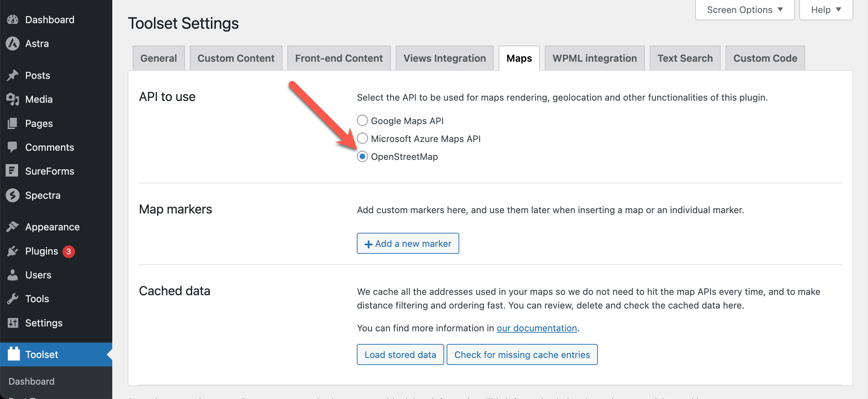Open the Front-end Content tab
Screen dimensions: 868x399
(x=339, y=58)
